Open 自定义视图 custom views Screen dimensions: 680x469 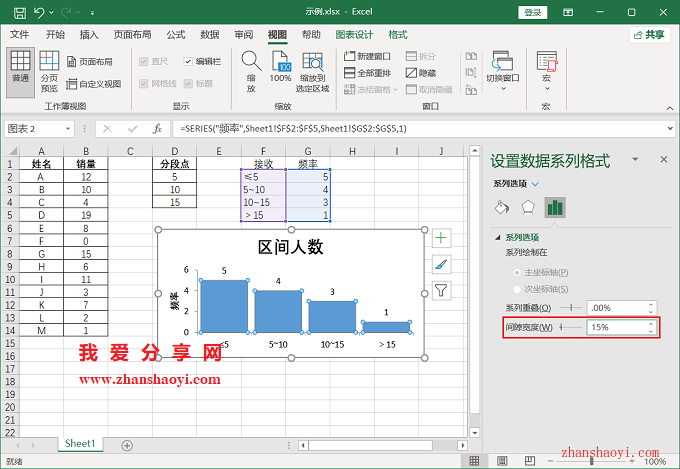pos(94,84)
